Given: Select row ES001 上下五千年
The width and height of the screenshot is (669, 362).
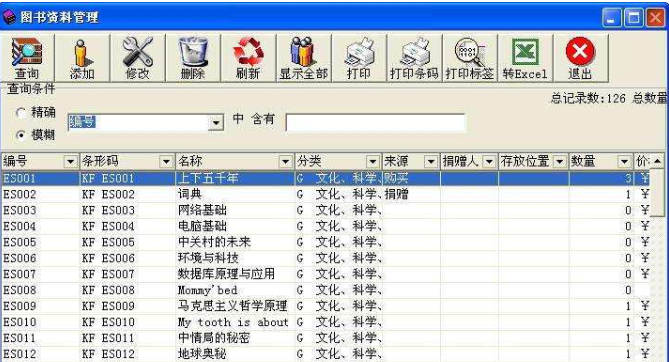Looking at the screenshot, I should 326,178.
